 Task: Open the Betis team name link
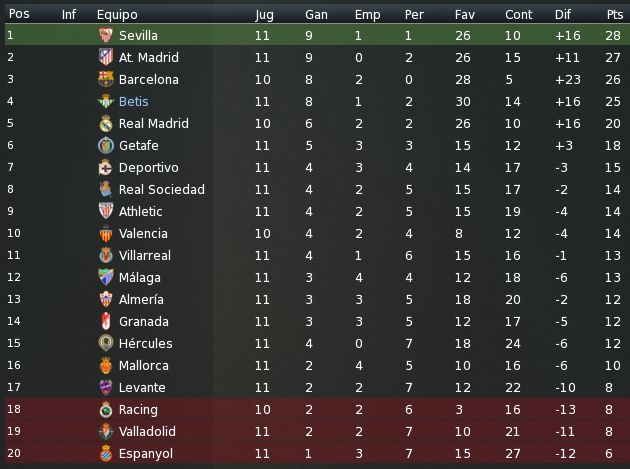[134, 101]
